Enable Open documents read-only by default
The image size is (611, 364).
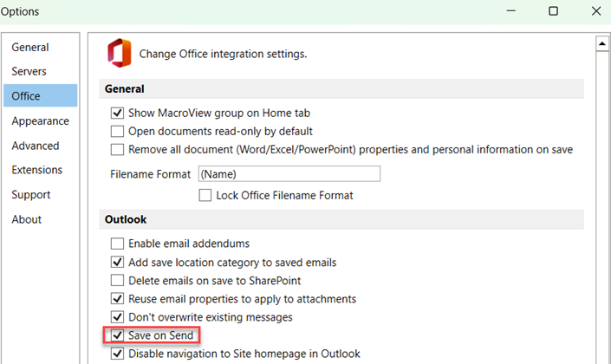[x=118, y=132]
